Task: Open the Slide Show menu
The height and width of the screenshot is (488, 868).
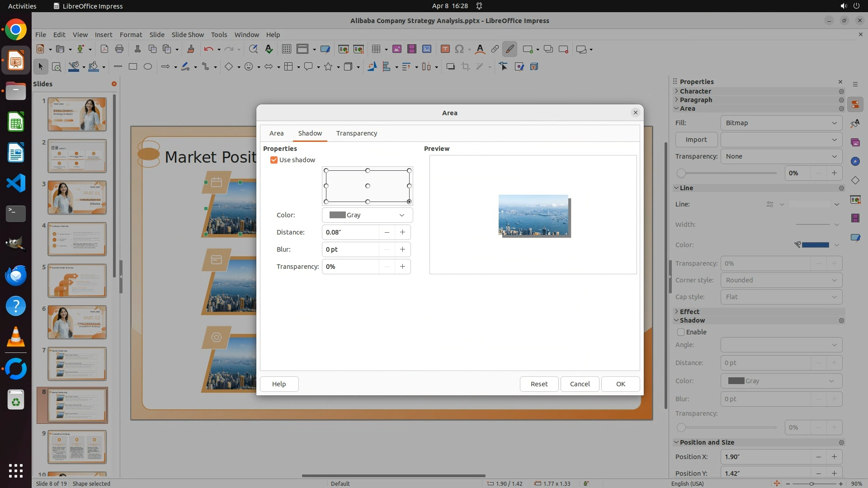Action: [188, 35]
